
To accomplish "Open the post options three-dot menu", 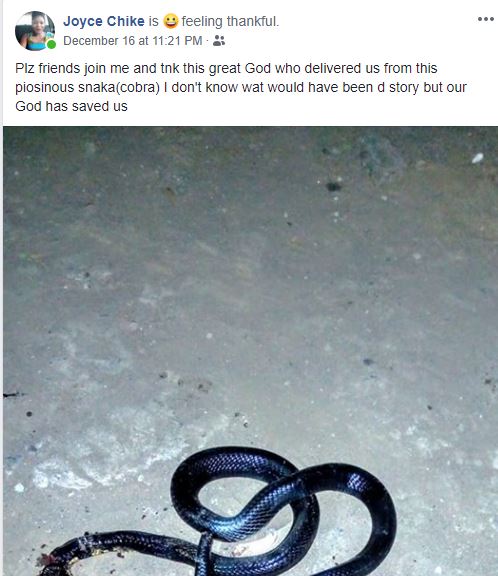I will coord(486,19).
